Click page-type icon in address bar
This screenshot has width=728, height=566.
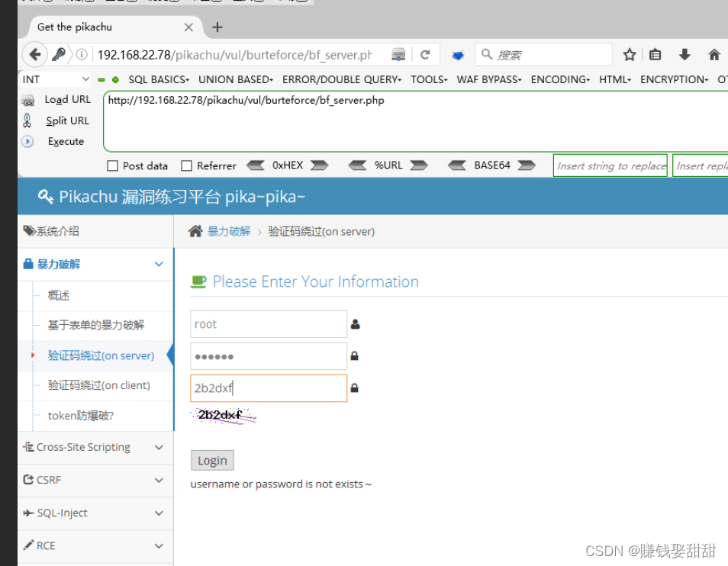pos(398,55)
